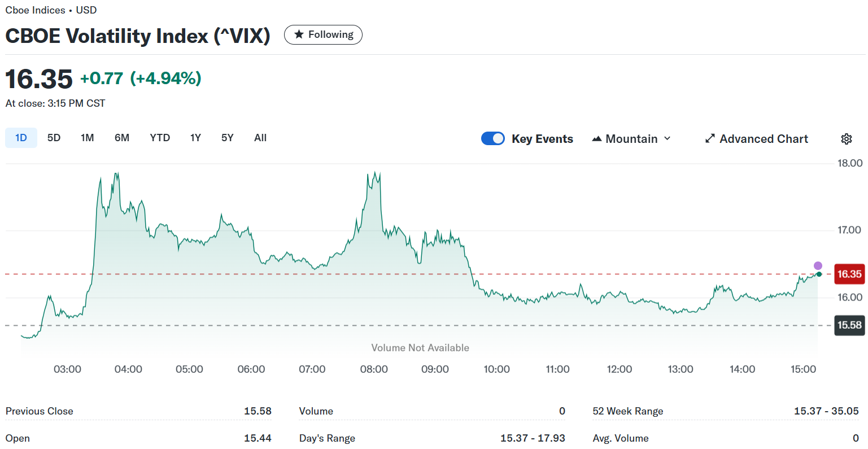Viewport: 868px width, 449px height.
Task: Switch to the 1M range
Action: 87,138
